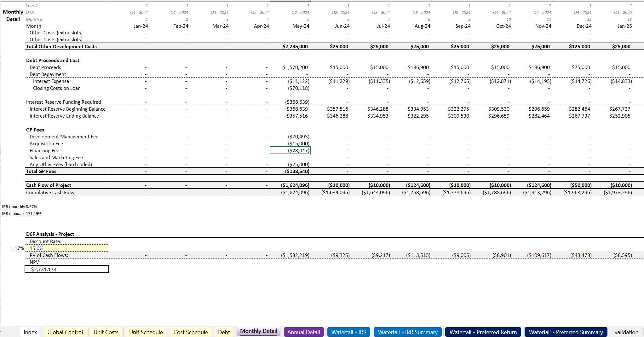644x337 pixels.
Task: Click the 15.0% Discount Rate input cell
Action: [67, 248]
